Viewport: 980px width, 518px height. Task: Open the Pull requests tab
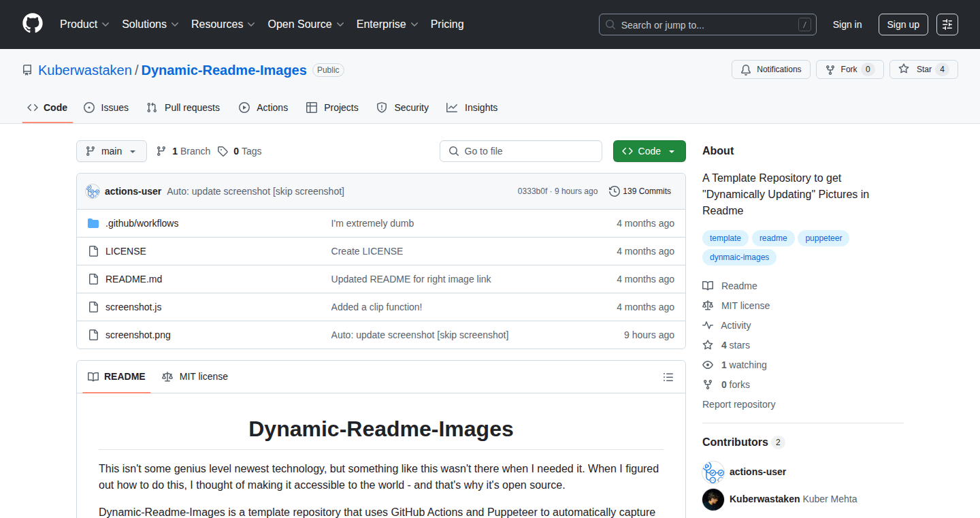pos(184,108)
